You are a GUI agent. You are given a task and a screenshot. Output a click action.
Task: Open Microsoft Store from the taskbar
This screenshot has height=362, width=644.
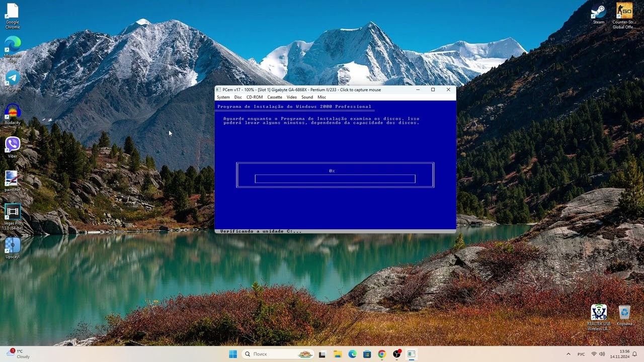pos(367,354)
